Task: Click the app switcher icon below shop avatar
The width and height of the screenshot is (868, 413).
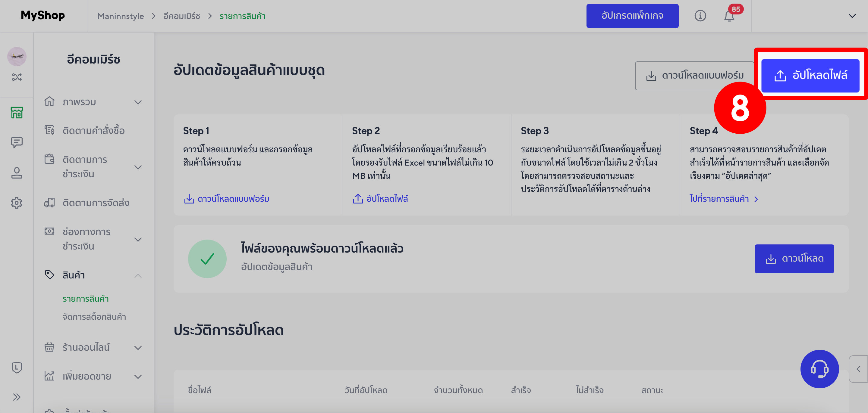Action: [x=17, y=77]
